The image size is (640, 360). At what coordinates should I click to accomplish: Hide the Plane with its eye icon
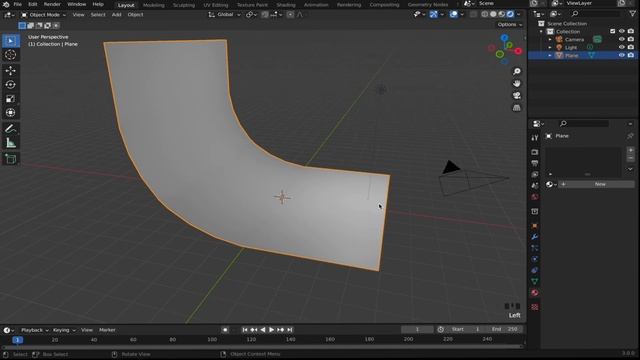click(x=622, y=55)
